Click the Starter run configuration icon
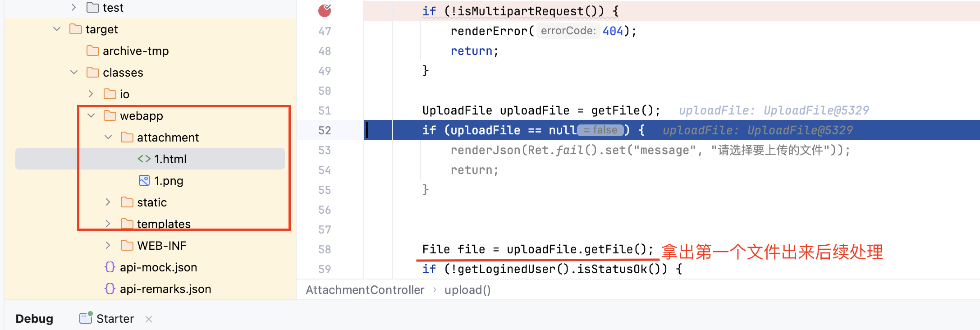980x330 pixels. pos(86,318)
